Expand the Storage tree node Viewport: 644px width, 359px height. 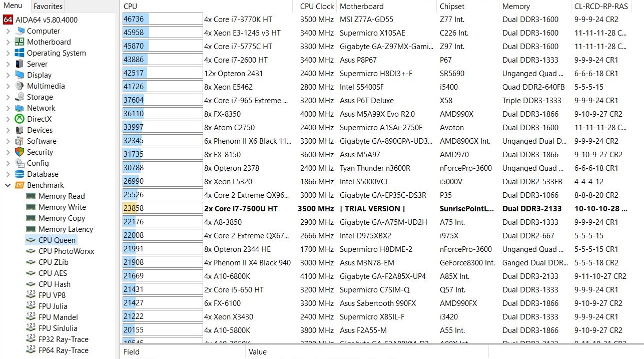point(8,97)
